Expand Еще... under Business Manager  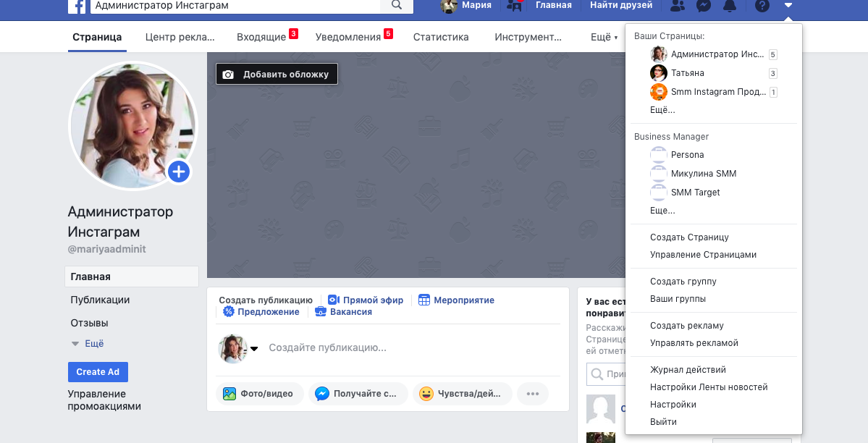pyautogui.click(x=662, y=211)
